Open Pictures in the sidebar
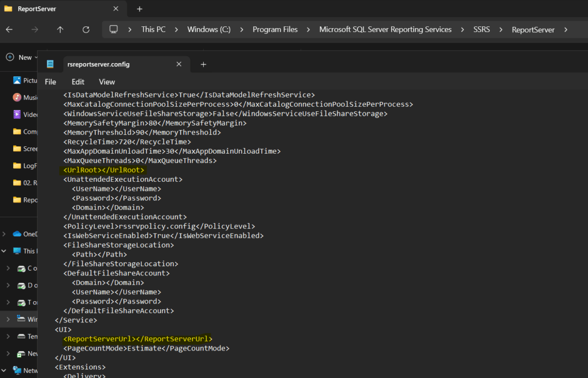Screen dimensions: 588x378 (x=25, y=80)
